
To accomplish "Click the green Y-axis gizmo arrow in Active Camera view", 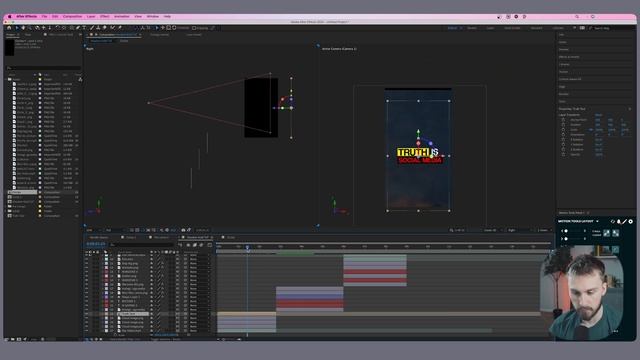I will coord(418,132).
